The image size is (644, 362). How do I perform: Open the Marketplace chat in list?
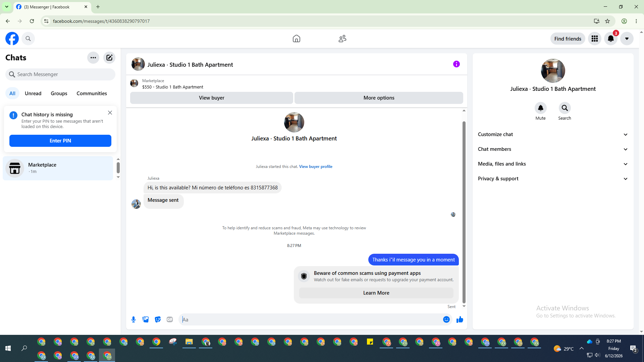pyautogui.click(x=58, y=168)
